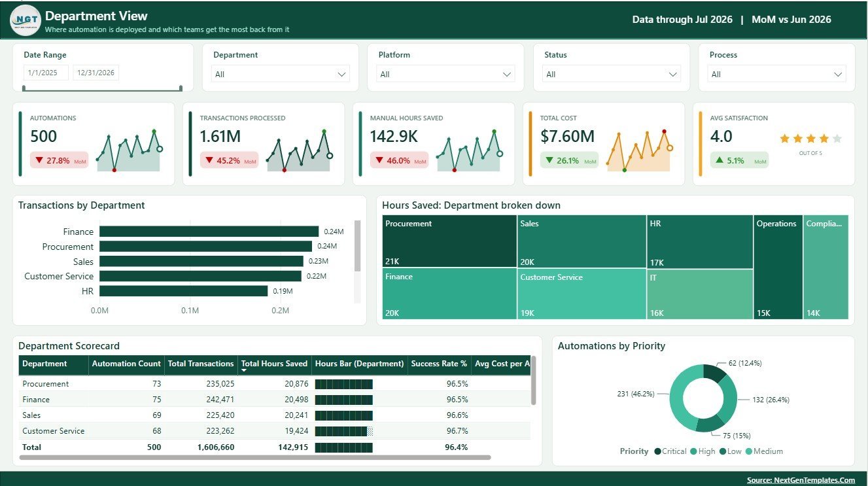Select the 231 (46.2%) donut label
The height and width of the screenshot is (486, 868).
(636, 394)
